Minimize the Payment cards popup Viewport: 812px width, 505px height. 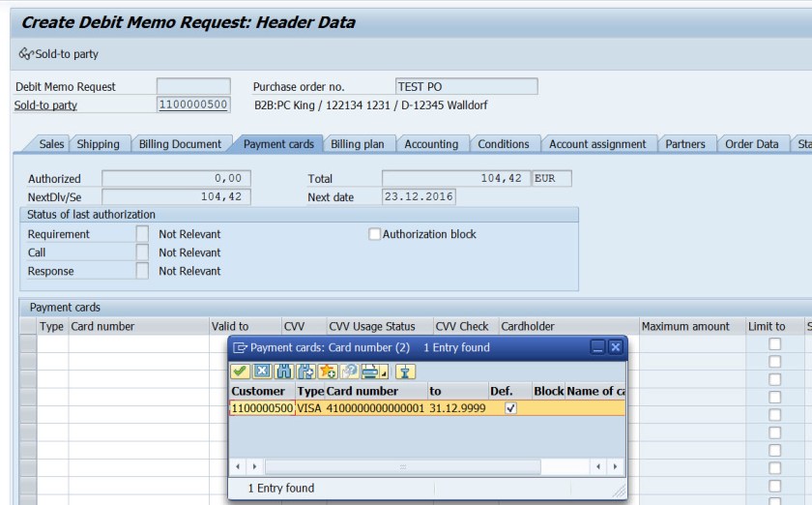tap(598, 347)
